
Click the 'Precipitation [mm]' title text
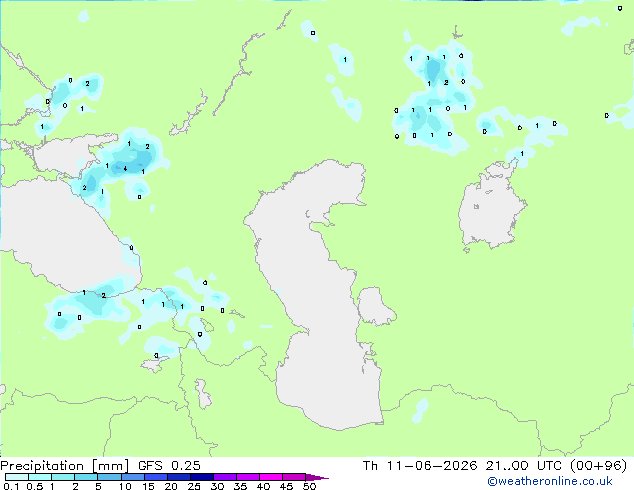64,466
